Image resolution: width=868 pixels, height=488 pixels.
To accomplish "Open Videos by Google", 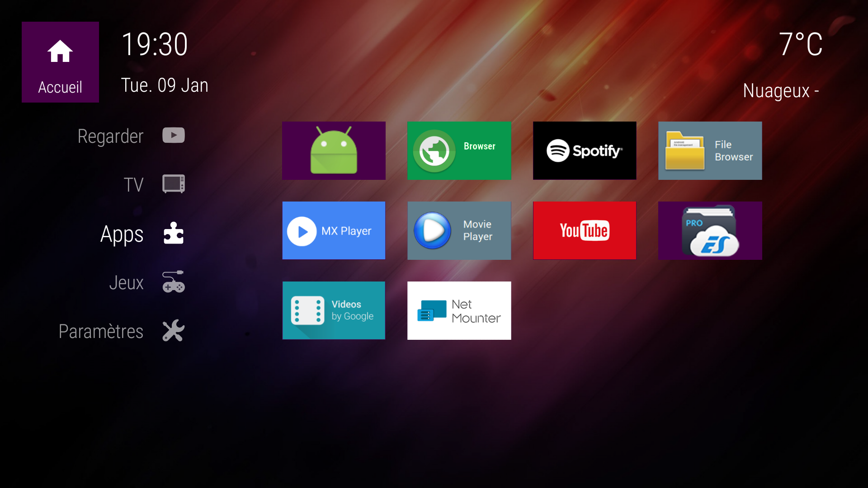I will [334, 310].
